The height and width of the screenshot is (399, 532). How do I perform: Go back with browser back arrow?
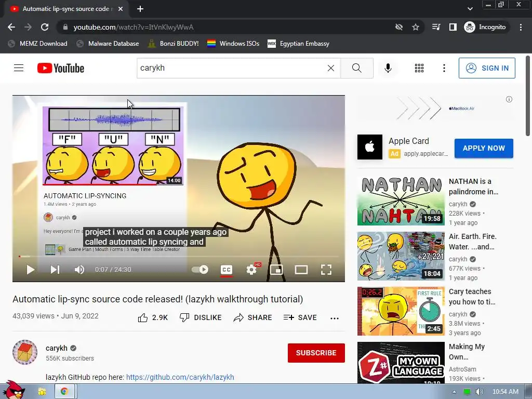tap(11, 27)
